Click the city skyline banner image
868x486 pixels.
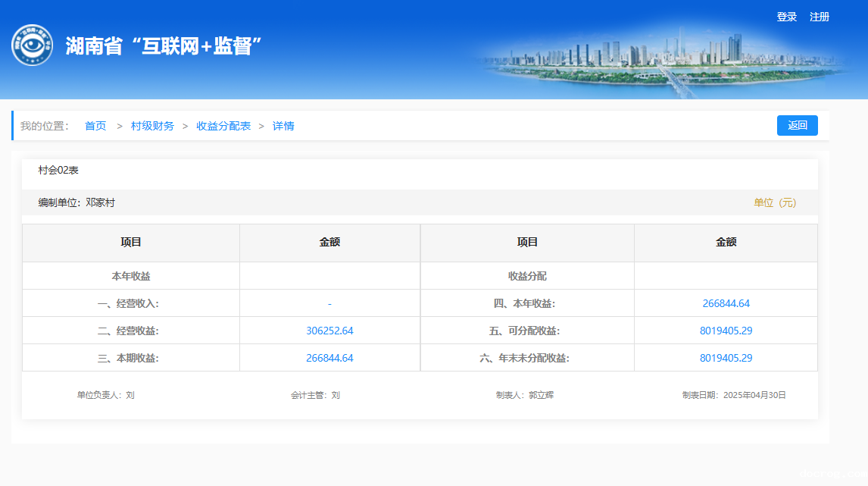[667, 61]
